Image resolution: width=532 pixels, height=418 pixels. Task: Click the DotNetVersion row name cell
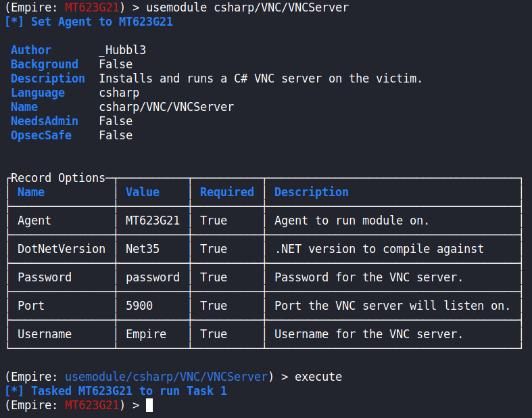pos(62,249)
